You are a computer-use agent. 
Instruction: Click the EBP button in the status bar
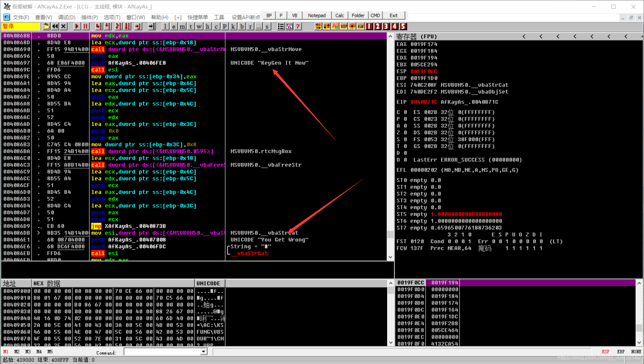pyautogui.click(x=621, y=352)
